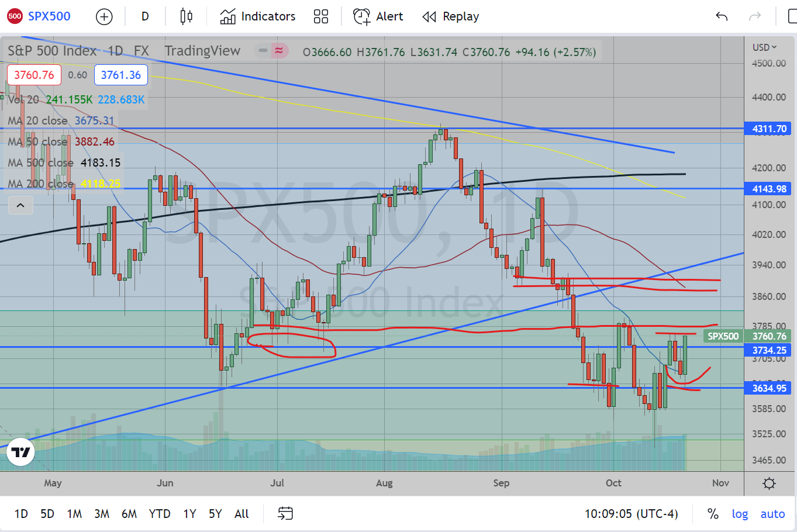Screen dimensions: 797x532
Task: Open the candlestick chart style menu
Action: (x=187, y=16)
